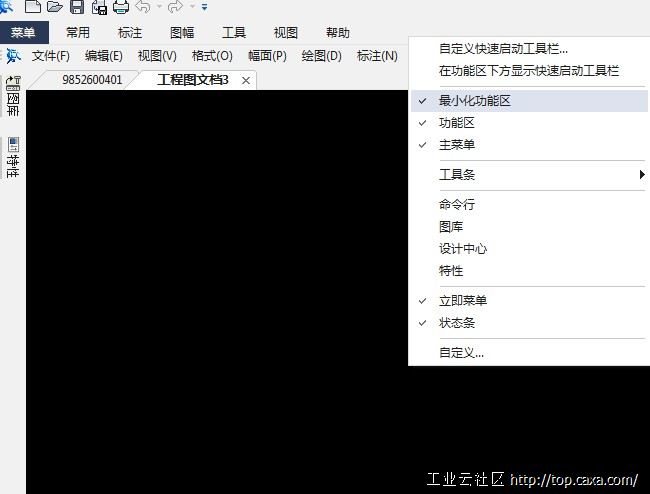The width and height of the screenshot is (650, 494).
Task: Switch to the 帮助 ribbon tab
Action: tap(338, 32)
